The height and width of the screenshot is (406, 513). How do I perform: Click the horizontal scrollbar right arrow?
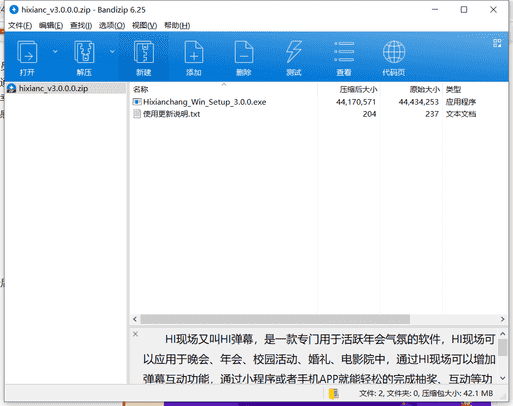(x=502, y=319)
